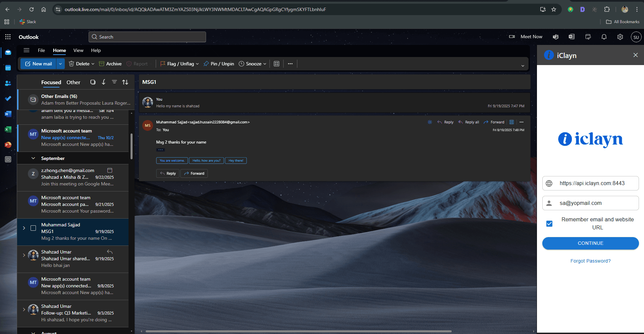
Task: Choose 'You are welcome.' suggested reply
Action: tap(172, 161)
